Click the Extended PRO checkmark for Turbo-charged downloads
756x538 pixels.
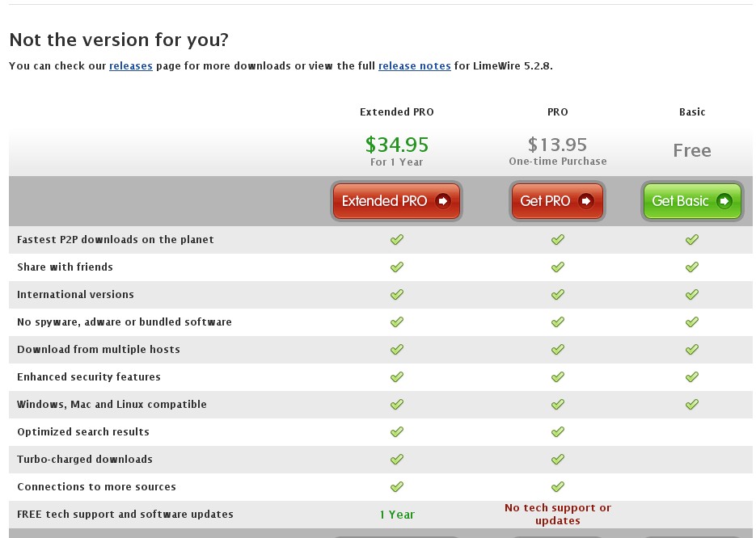[x=397, y=459]
